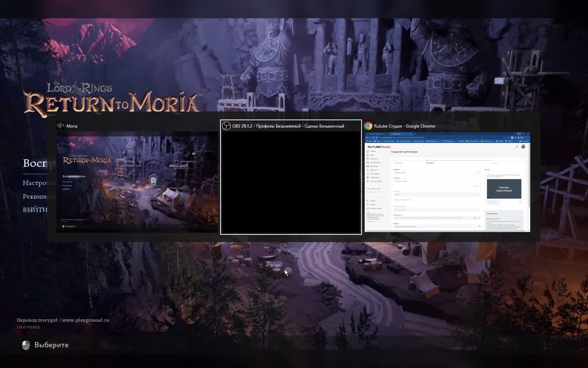Screen dimensions: 588x368
Task: Click the 'Выберите' hint label
Action: pyautogui.click(x=51, y=345)
